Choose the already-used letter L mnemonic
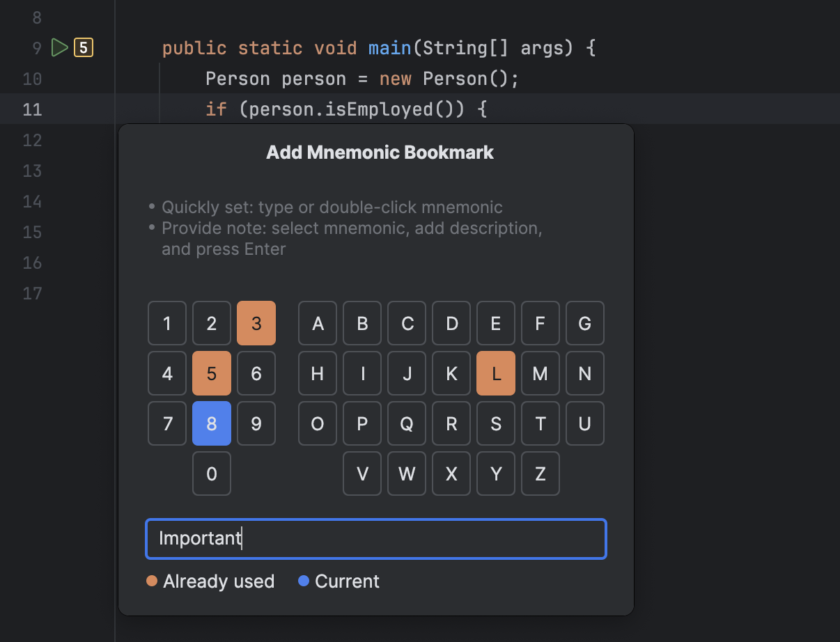This screenshot has width=840, height=642. (x=496, y=373)
